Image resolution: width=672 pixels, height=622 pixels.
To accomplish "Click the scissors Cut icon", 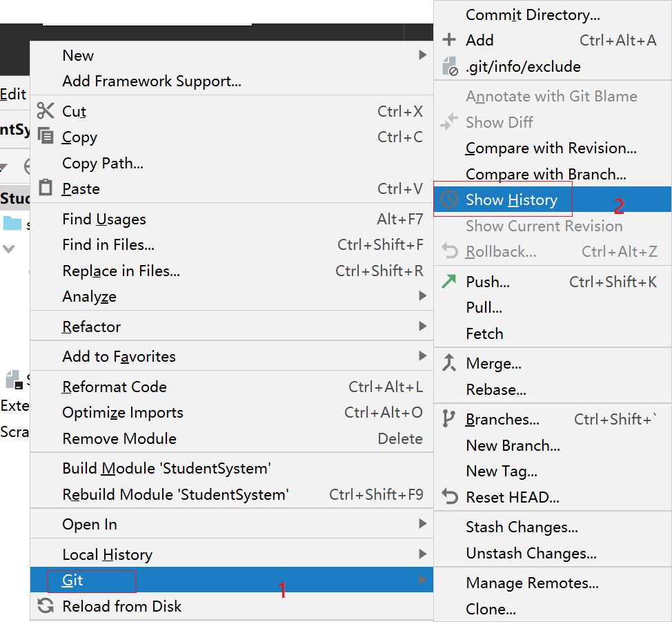I will (x=46, y=111).
